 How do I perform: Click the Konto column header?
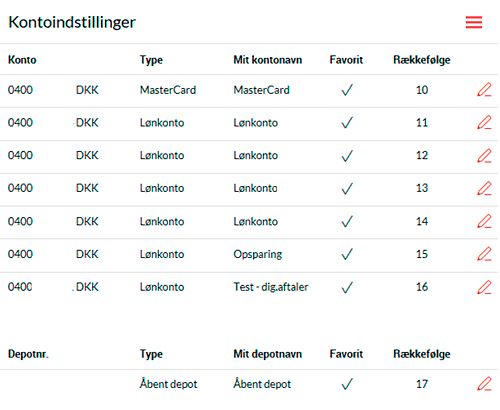click(22, 60)
